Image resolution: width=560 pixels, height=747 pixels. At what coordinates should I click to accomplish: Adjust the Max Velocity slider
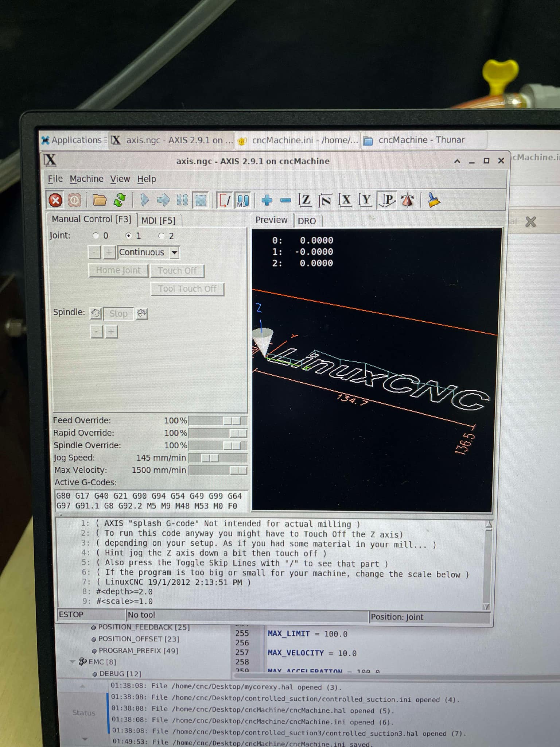point(218,471)
